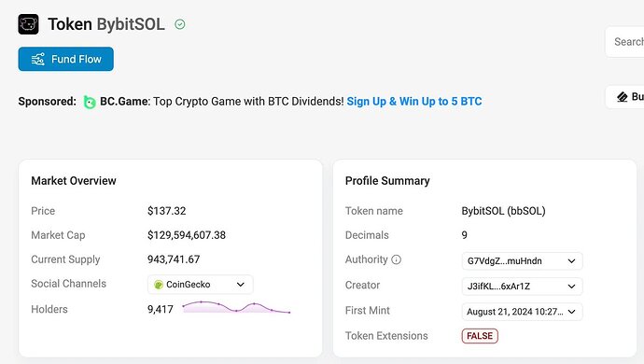Click the BC.Game sponsor name
Image resolution: width=644 pixels, height=364 pixels.
click(124, 102)
